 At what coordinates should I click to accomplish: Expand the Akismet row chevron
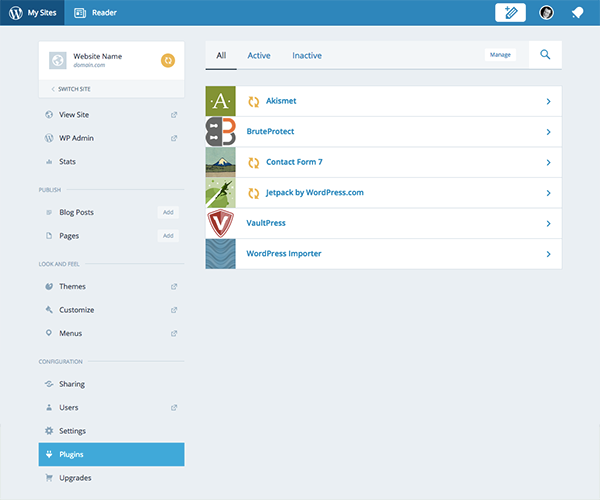tap(548, 101)
